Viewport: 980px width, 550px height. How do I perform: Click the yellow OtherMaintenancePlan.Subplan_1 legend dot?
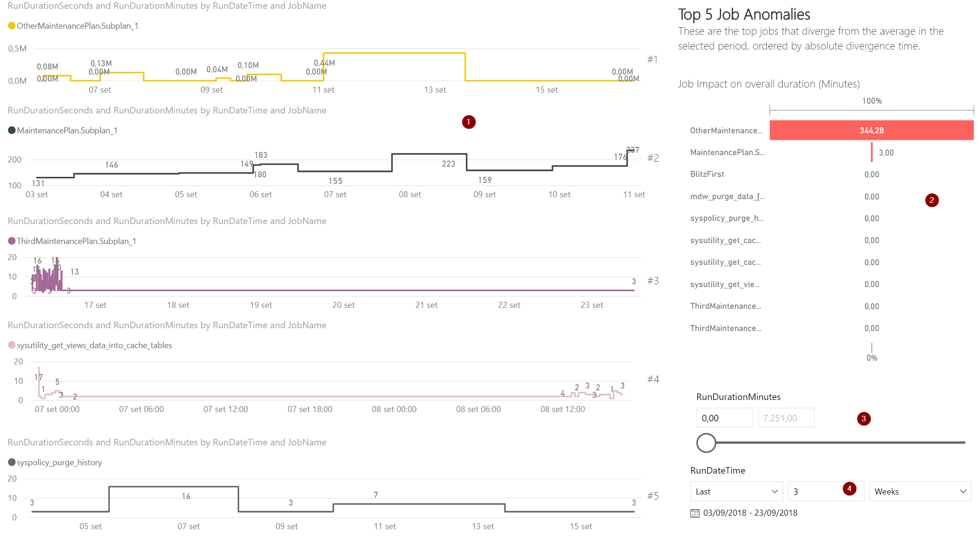pyautogui.click(x=12, y=26)
